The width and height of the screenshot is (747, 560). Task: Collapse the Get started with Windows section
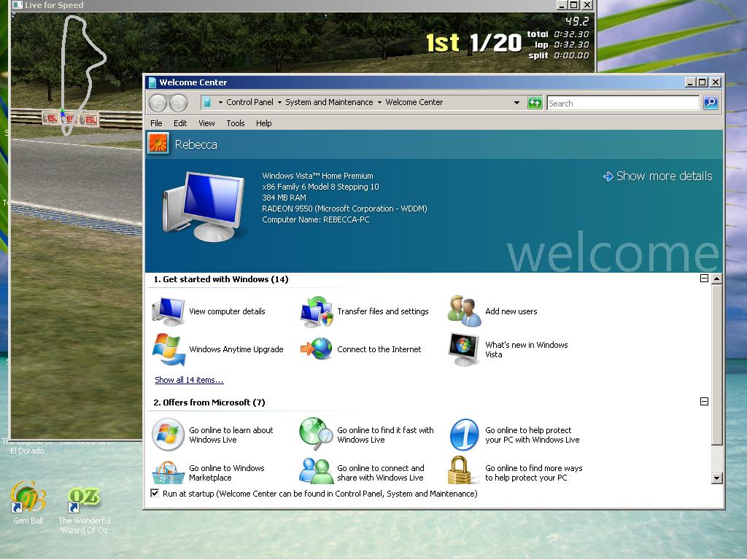(704, 279)
